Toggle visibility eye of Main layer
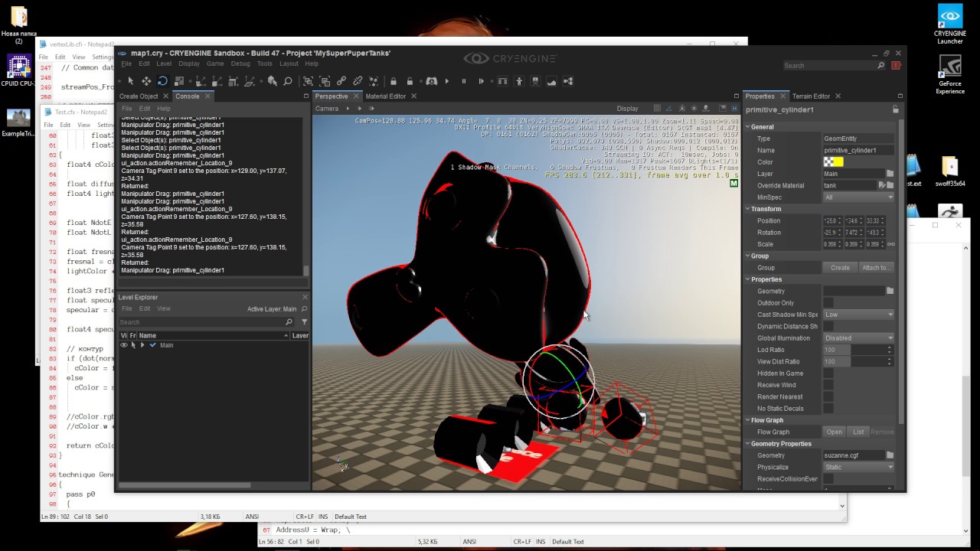The width and height of the screenshot is (980, 551). point(124,345)
